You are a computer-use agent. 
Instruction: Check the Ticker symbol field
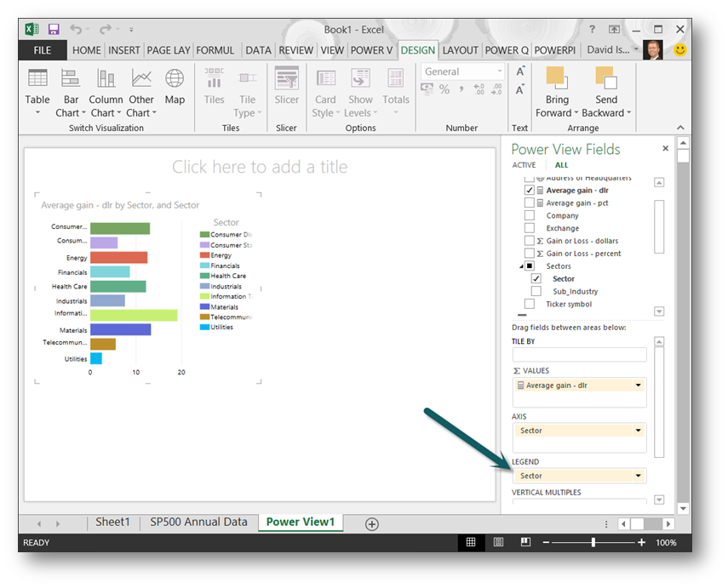pyautogui.click(x=529, y=304)
